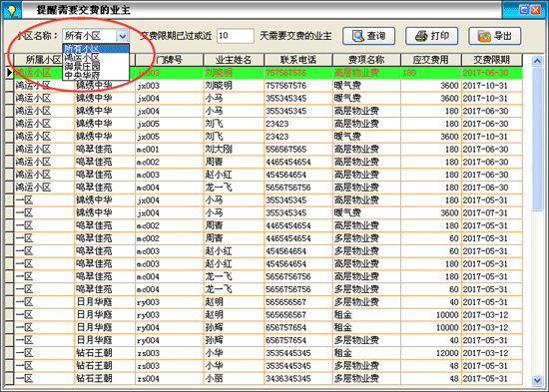Click the cell 刘大刚
The height and width of the screenshot is (392, 549).
coord(219,150)
